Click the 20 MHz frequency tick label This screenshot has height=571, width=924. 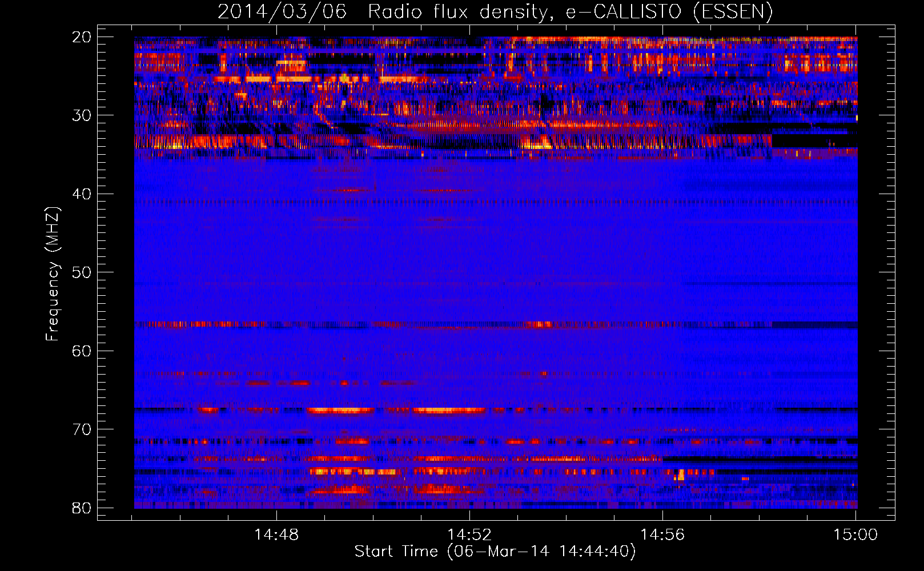point(82,37)
